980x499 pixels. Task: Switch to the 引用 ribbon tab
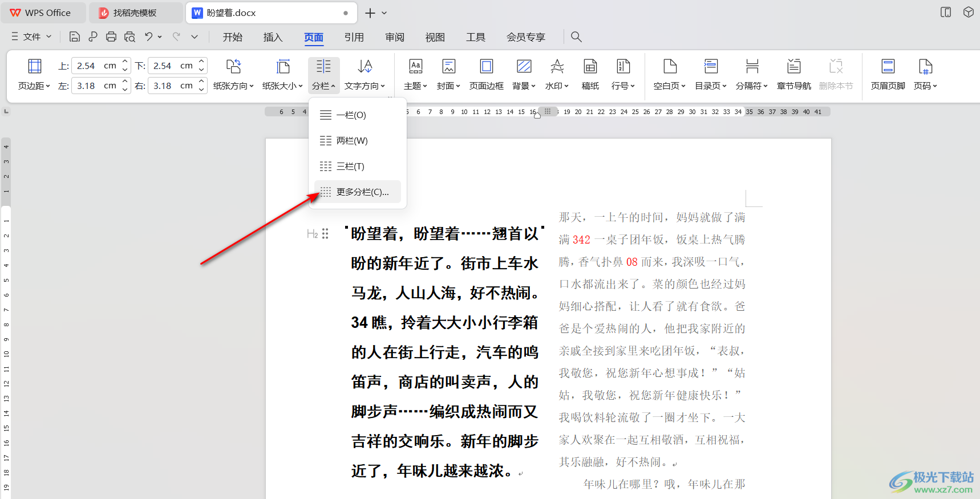pyautogui.click(x=354, y=37)
